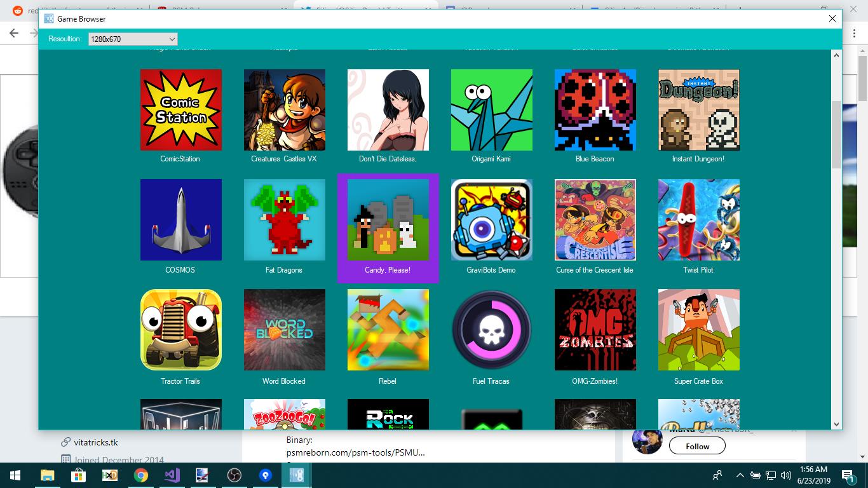Click the Game Browser scrollbar thumb
Image resolution: width=868 pixels, height=488 pixels.
point(836,135)
